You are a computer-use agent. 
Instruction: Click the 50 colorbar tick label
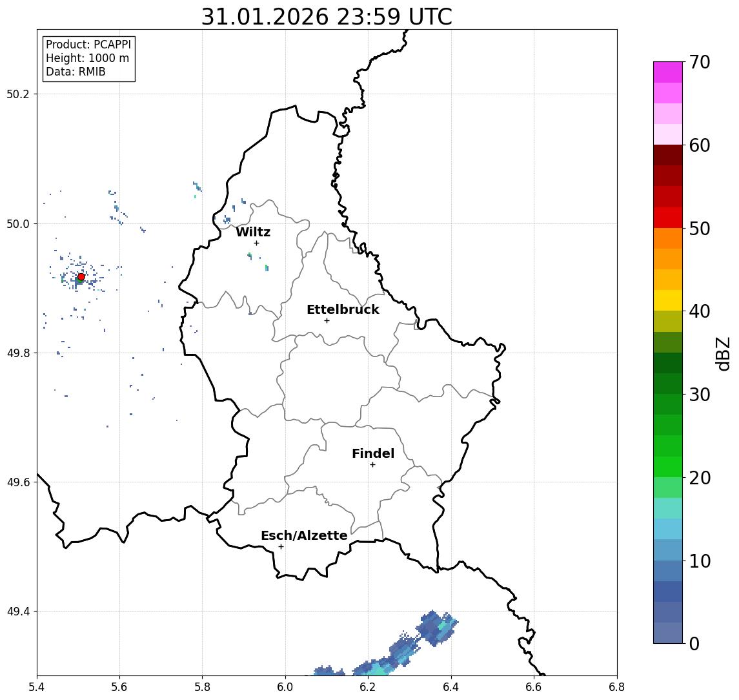(700, 229)
